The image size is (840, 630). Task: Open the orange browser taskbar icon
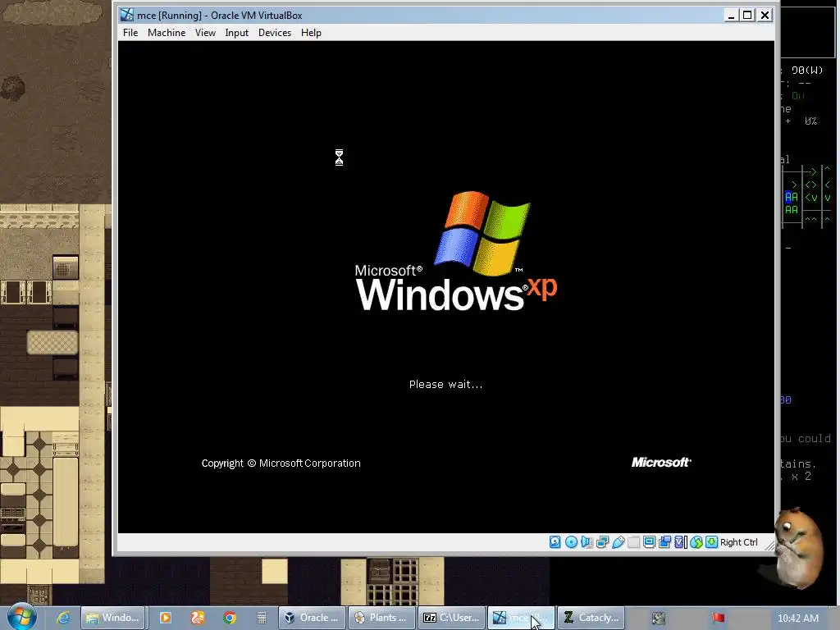coord(198,618)
